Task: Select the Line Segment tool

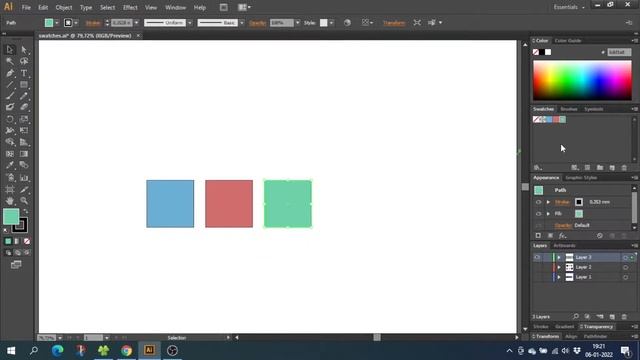Action: coord(10,84)
